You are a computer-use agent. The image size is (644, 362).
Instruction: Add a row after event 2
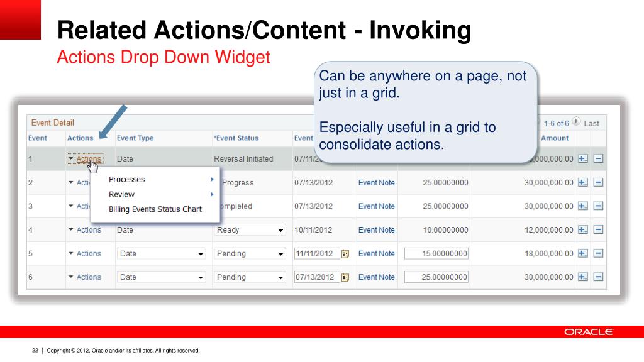583,182
